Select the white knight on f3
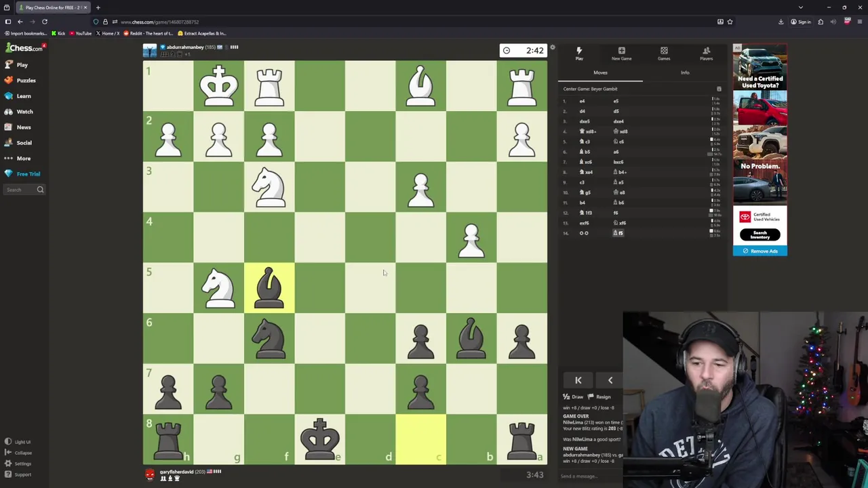 (x=269, y=186)
